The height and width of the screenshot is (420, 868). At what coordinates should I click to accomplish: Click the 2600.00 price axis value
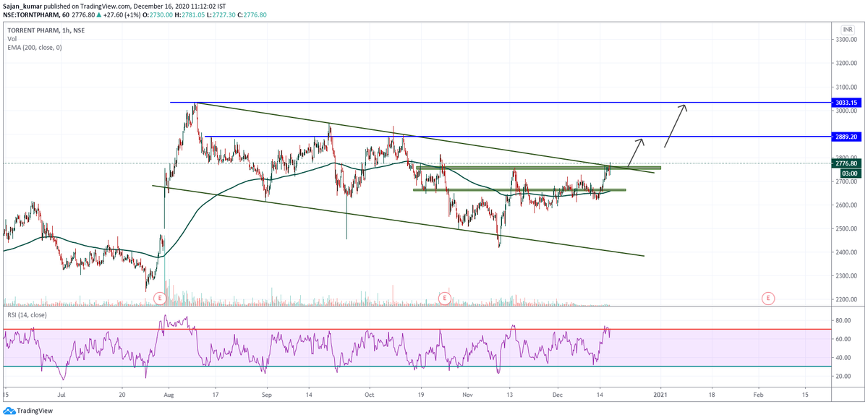coord(846,205)
